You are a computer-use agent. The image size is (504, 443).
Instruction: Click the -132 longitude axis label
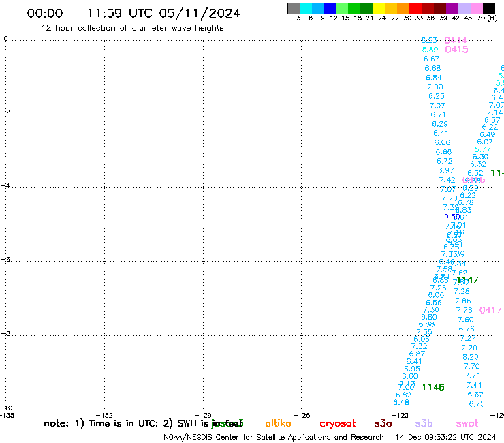click(x=104, y=415)
